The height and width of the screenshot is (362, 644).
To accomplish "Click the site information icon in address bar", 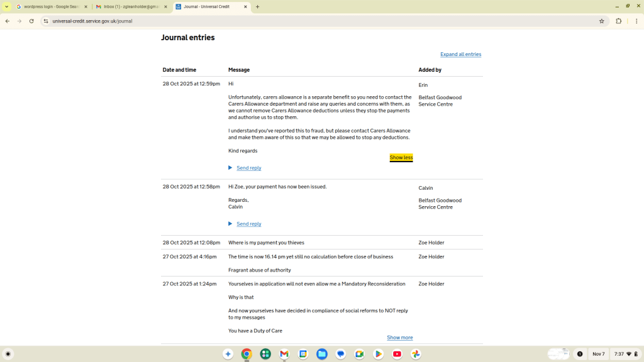I will point(46,21).
